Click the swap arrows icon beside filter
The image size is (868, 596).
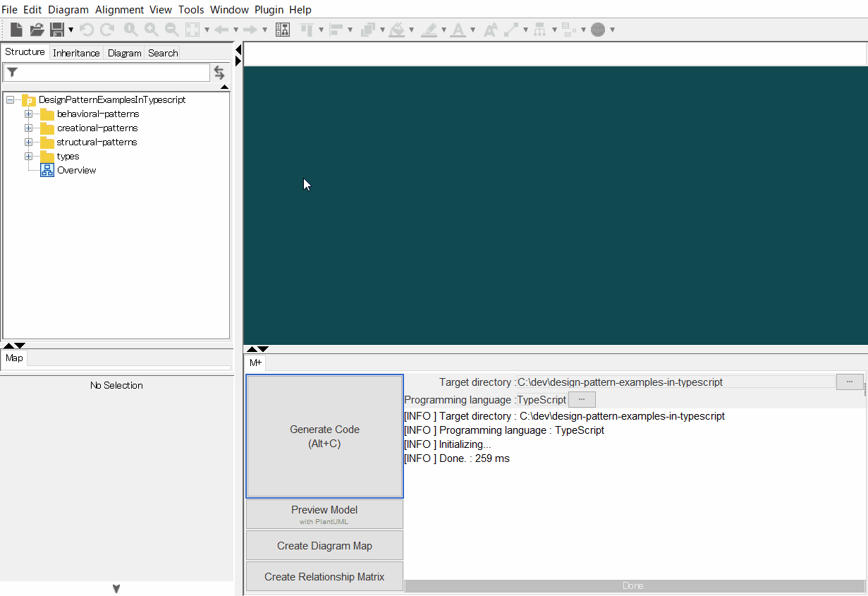(219, 73)
